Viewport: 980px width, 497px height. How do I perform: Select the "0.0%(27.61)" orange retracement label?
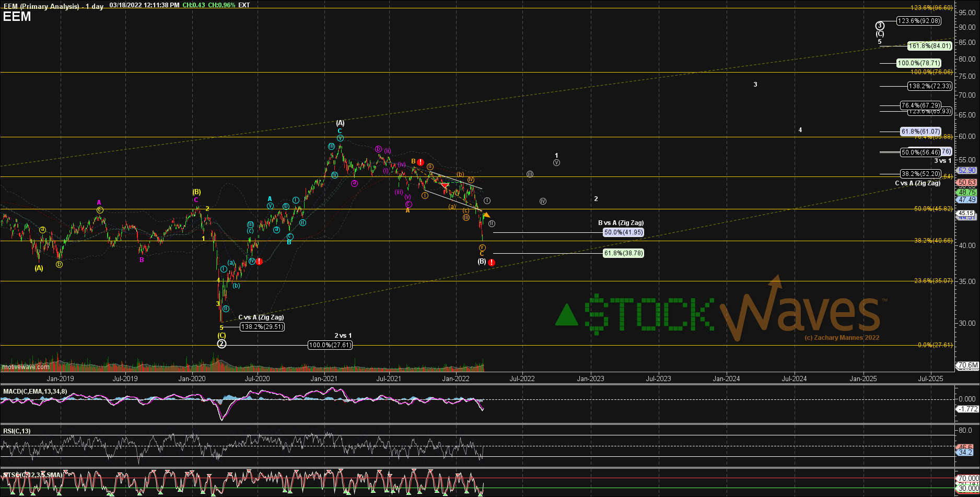(x=935, y=345)
